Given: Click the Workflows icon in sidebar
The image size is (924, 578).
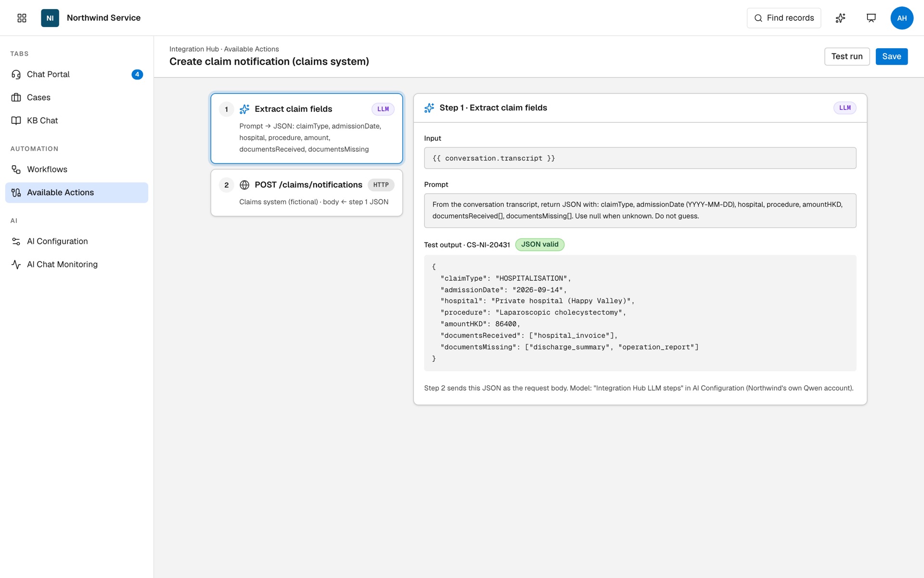Looking at the screenshot, I should [16, 170].
